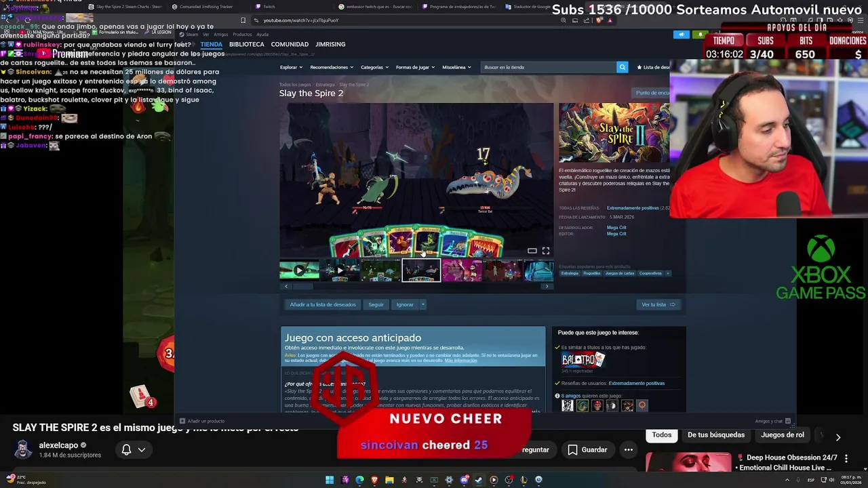Click the alexelcapo channel avatar
Image resolution: width=868 pixels, height=488 pixels.
click(23, 449)
